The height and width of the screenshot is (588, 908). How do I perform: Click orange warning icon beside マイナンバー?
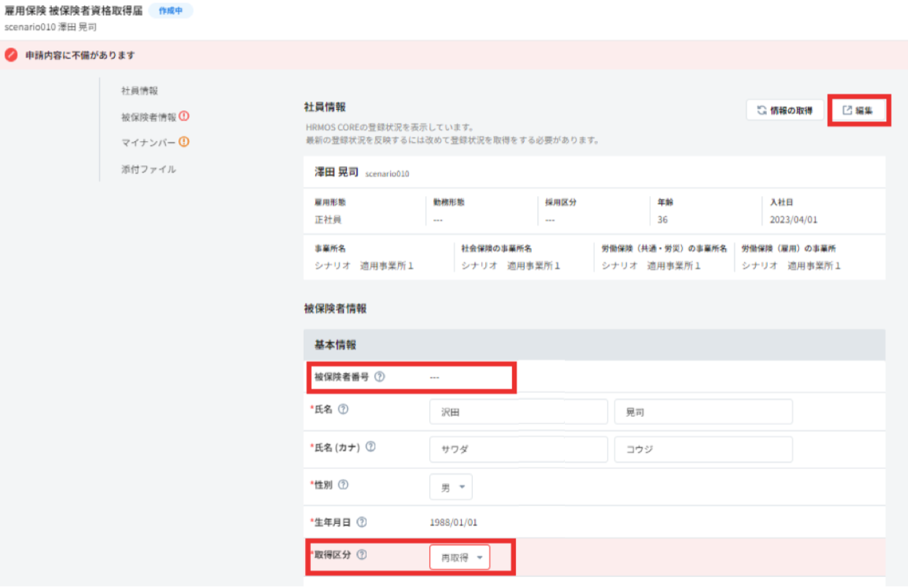coord(184,143)
